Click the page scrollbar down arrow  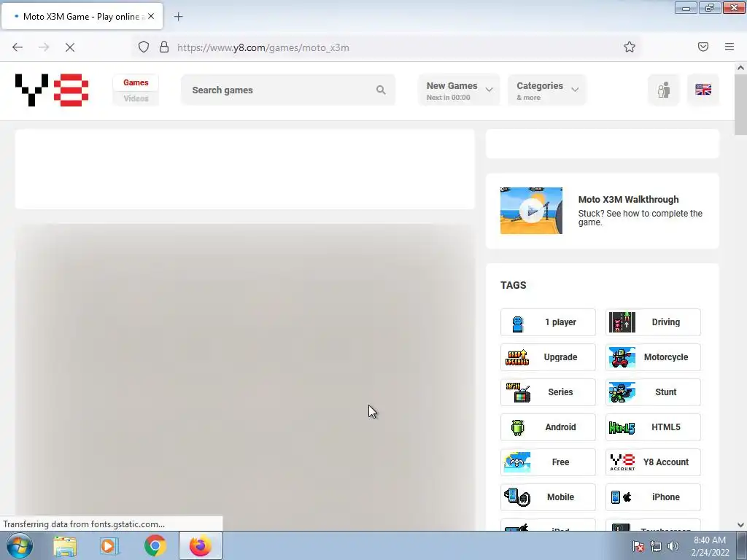(740, 525)
